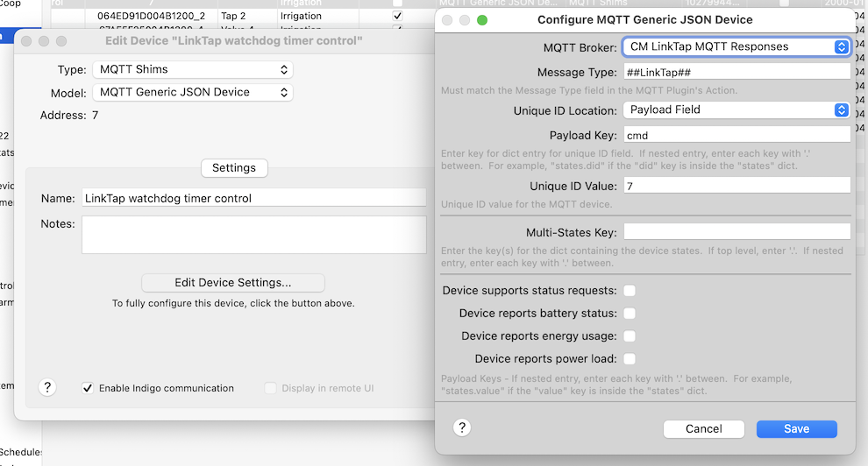Toggle Device reports battery status checkbox

pyautogui.click(x=630, y=314)
